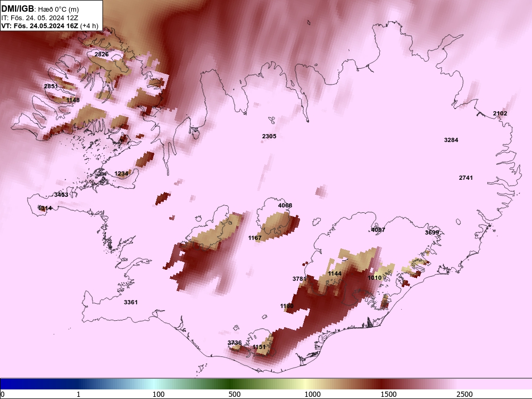
Task: Click the value 4068 on the map
Action: pyautogui.click(x=285, y=205)
